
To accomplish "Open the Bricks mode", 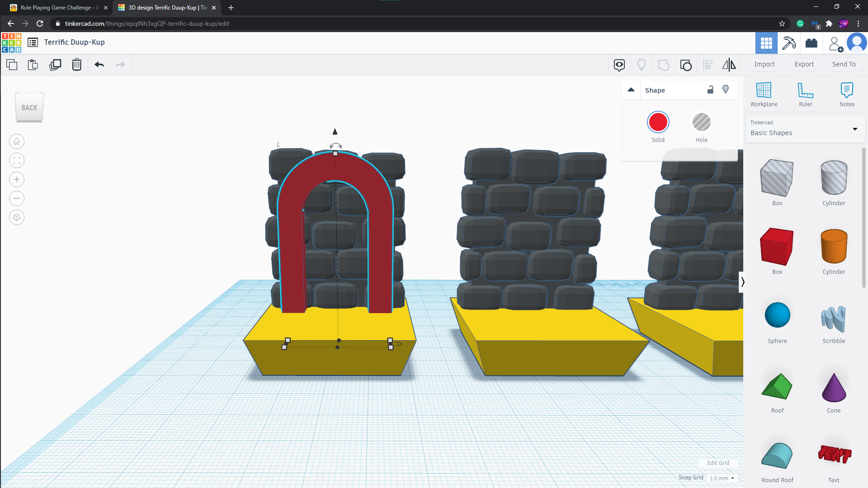I will (811, 43).
